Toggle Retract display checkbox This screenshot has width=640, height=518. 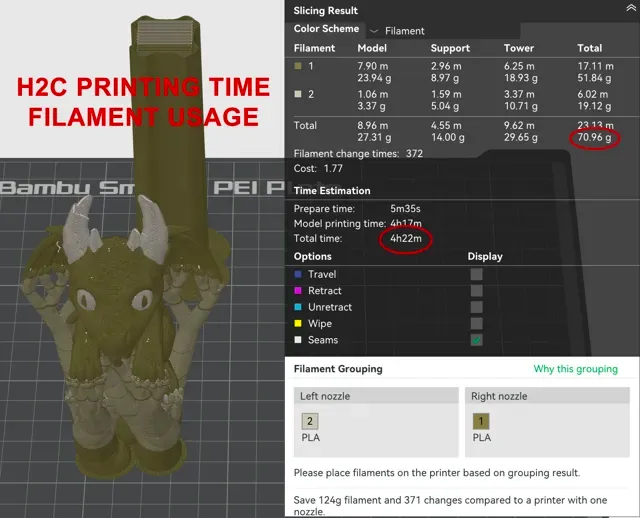pyautogui.click(x=476, y=291)
